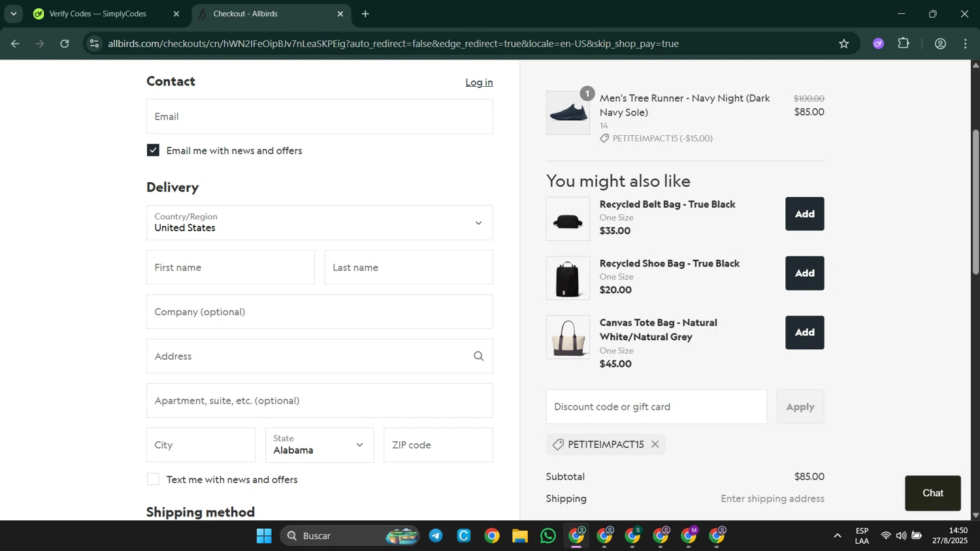Click the Company (optional) field
This screenshot has width=980, height=551.
click(319, 311)
